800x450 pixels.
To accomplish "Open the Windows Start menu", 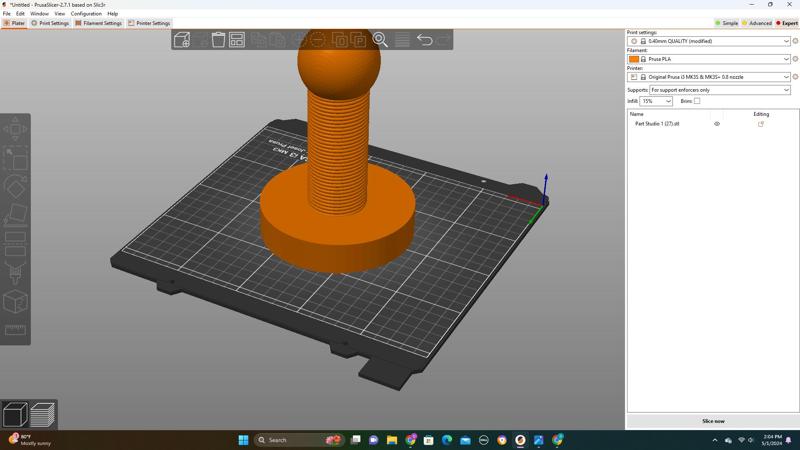I will (x=243, y=440).
